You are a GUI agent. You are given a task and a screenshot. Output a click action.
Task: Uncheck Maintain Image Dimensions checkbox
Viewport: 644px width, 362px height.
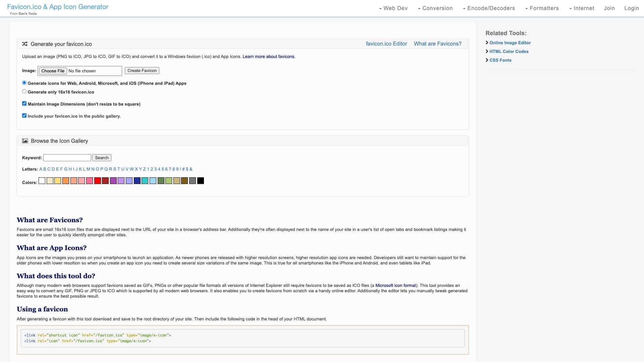pos(24,104)
